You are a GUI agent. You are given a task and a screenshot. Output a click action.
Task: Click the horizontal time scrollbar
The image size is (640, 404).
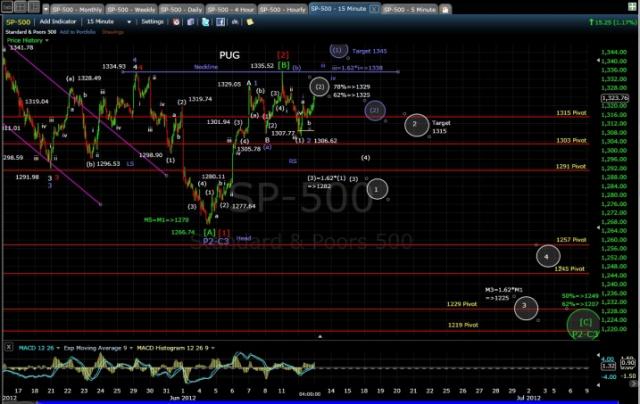[x=329, y=402]
